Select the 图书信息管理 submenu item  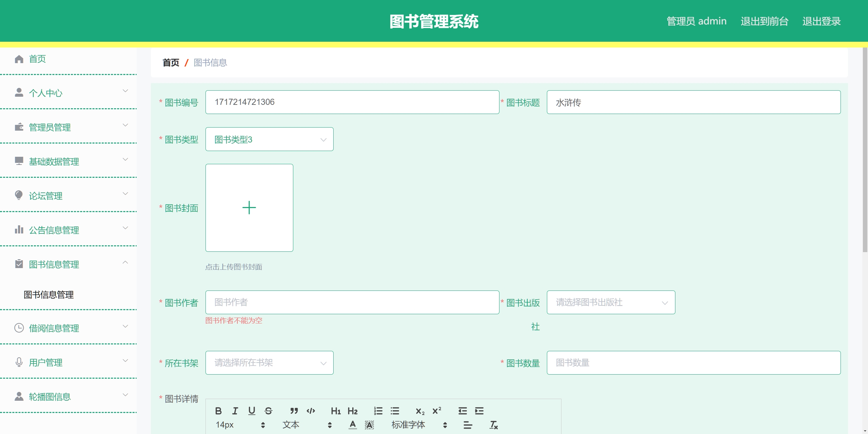(x=48, y=295)
